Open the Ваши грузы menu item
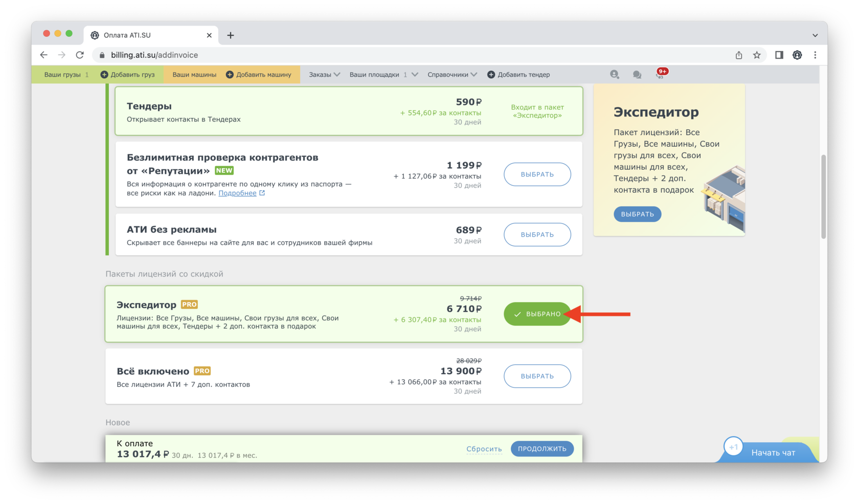The height and width of the screenshot is (504, 859). pos(62,75)
